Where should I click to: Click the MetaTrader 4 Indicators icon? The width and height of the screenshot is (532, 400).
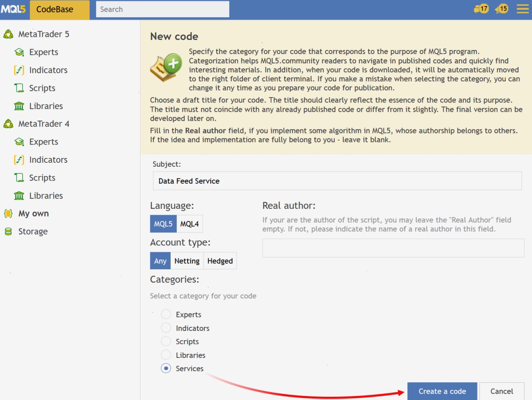tap(19, 160)
